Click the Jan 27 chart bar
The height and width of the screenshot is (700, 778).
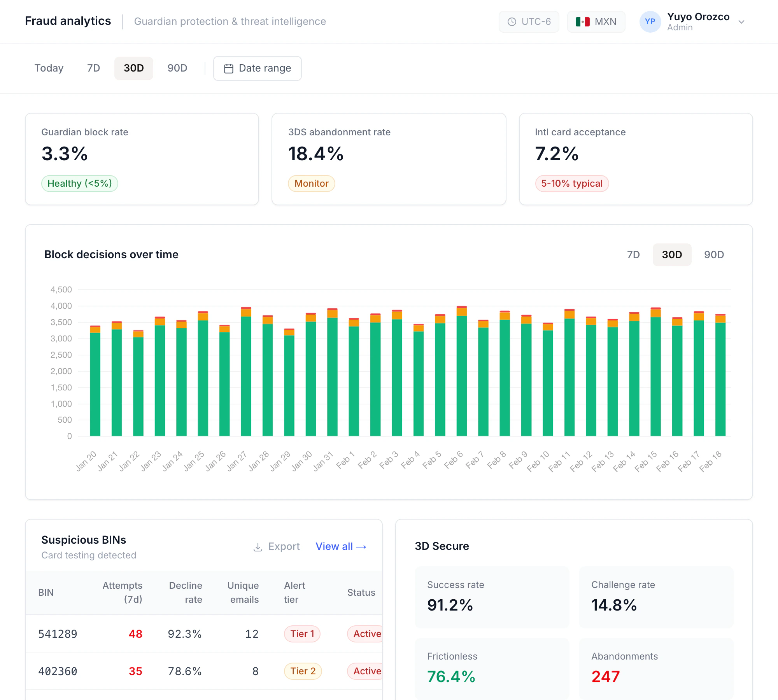(246, 372)
